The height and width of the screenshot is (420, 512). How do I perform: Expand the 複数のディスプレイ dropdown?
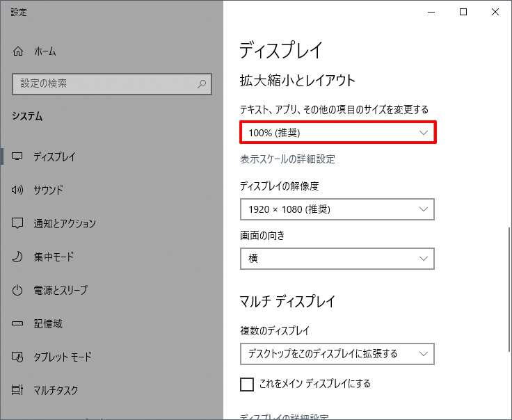tap(337, 353)
